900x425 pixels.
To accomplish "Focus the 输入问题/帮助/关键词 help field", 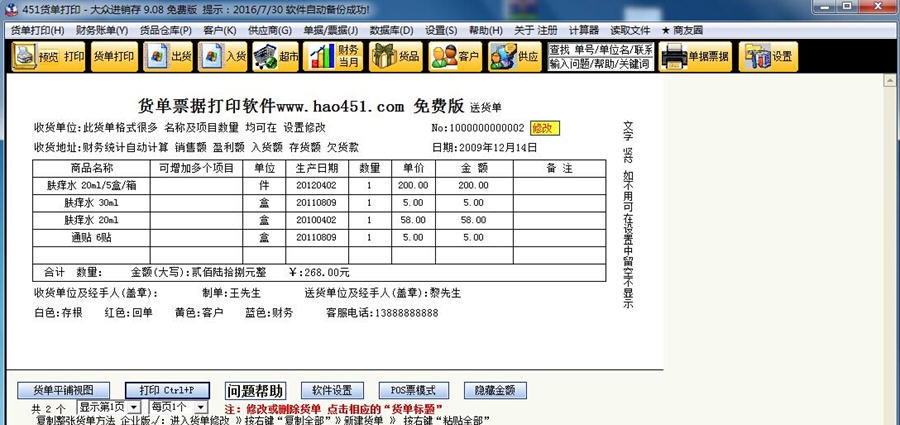I will [601, 64].
